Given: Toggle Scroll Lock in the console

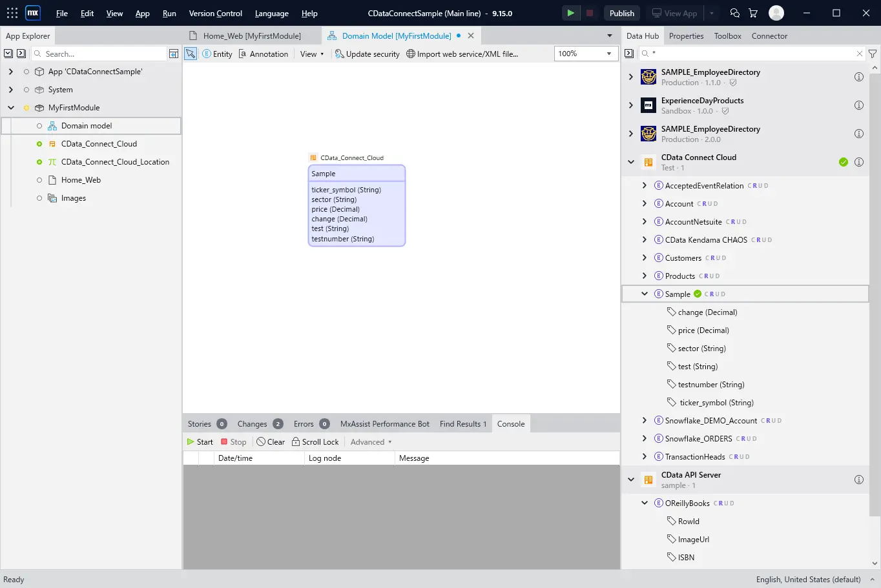Looking at the screenshot, I should (315, 442).
